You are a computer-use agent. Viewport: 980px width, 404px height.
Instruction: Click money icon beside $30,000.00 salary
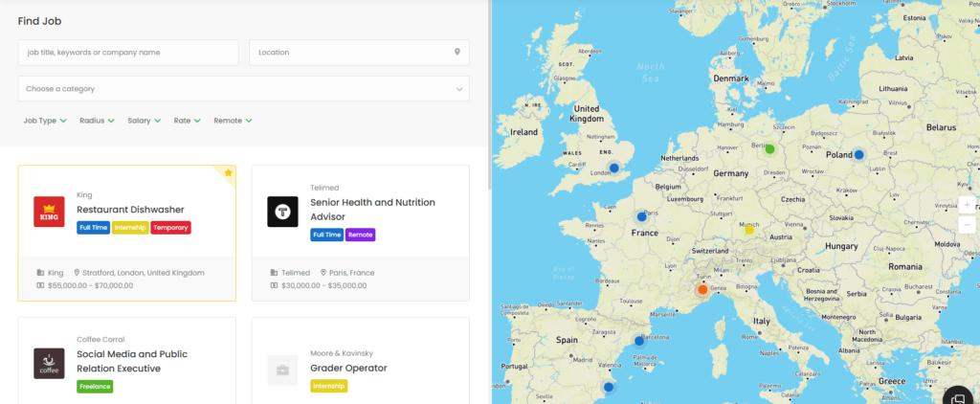pos(275,285)
